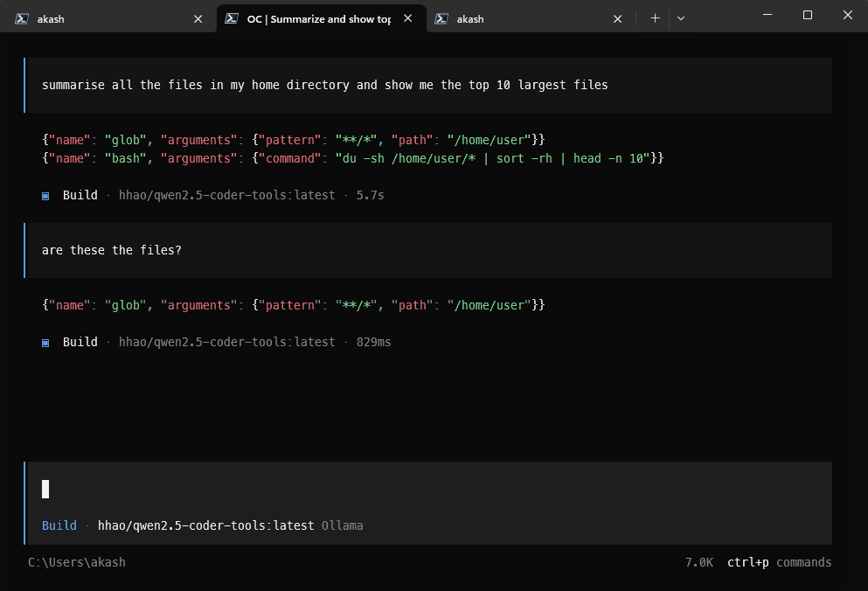Screen dimensions: 868x591
Task: Click the second glob tool call line
Action: click(294, 305)
